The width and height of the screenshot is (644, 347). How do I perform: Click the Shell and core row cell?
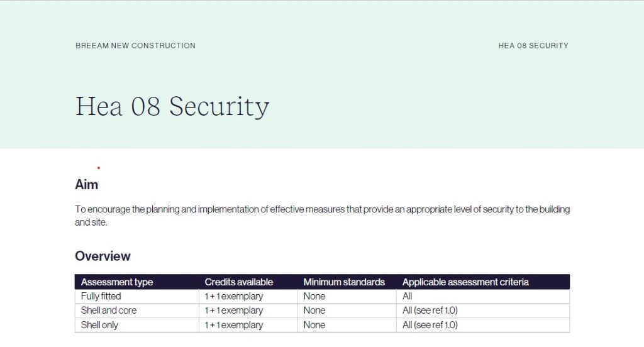136,311
